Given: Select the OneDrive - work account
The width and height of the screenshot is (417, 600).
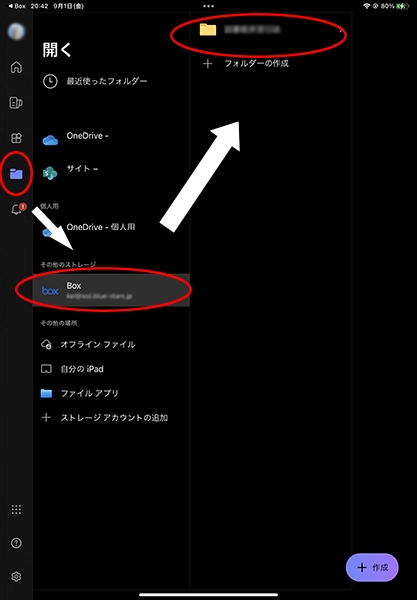Looking at the screenshot, I should coord(111,138).
